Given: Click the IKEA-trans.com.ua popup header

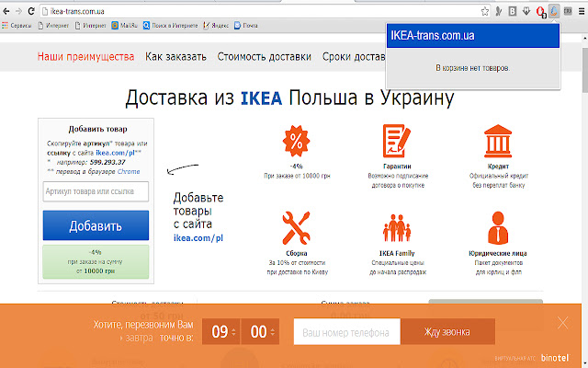Looking at the screenshot, I should point(473,36).
